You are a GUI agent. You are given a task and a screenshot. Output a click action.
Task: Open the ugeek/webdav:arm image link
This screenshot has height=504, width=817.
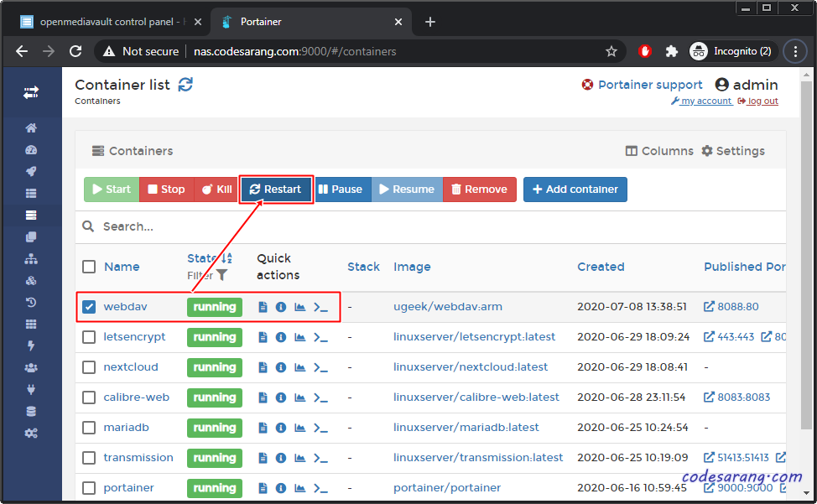(448, 307)
